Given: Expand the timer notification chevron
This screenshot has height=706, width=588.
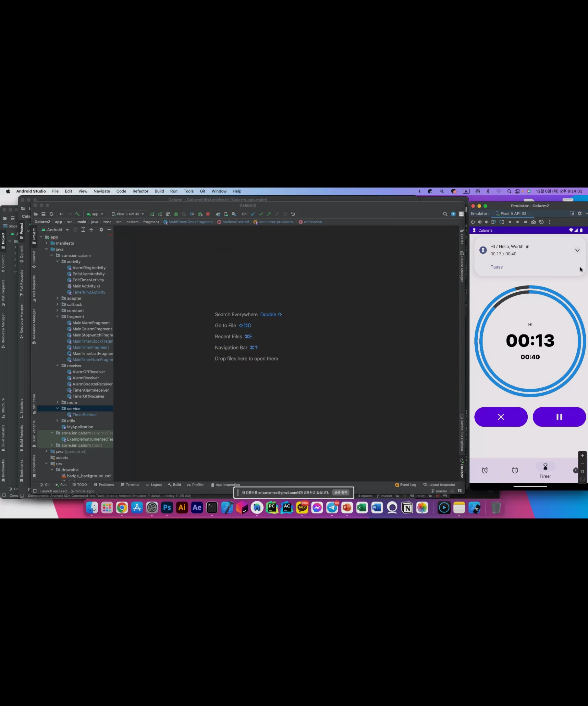Looking at the screenshot, I should 577,250.
